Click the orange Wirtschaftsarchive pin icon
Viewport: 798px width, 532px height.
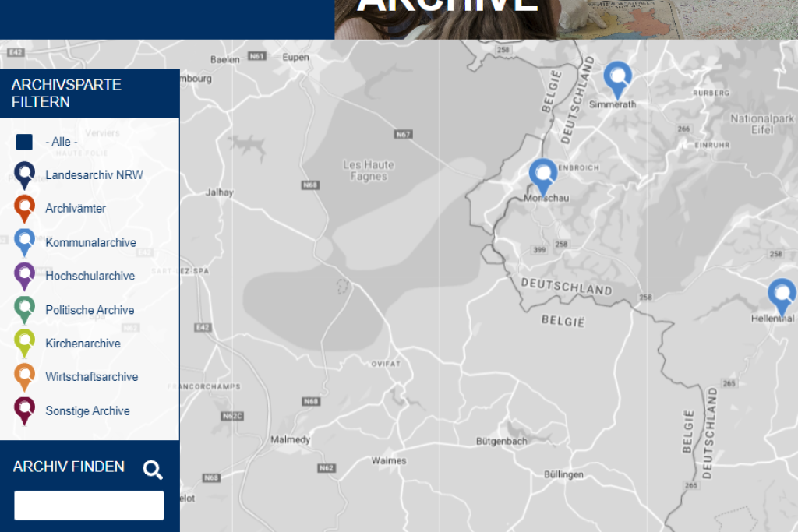tap(24, 377)
